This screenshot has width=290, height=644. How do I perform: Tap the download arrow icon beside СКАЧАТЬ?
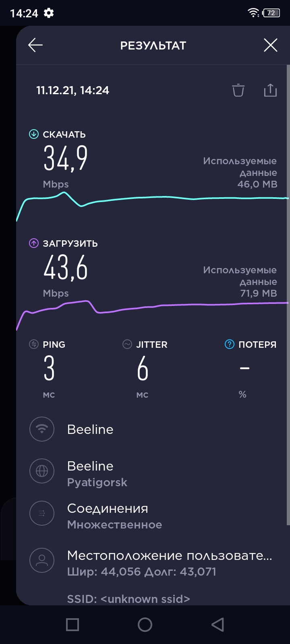(x=34, y=134)
